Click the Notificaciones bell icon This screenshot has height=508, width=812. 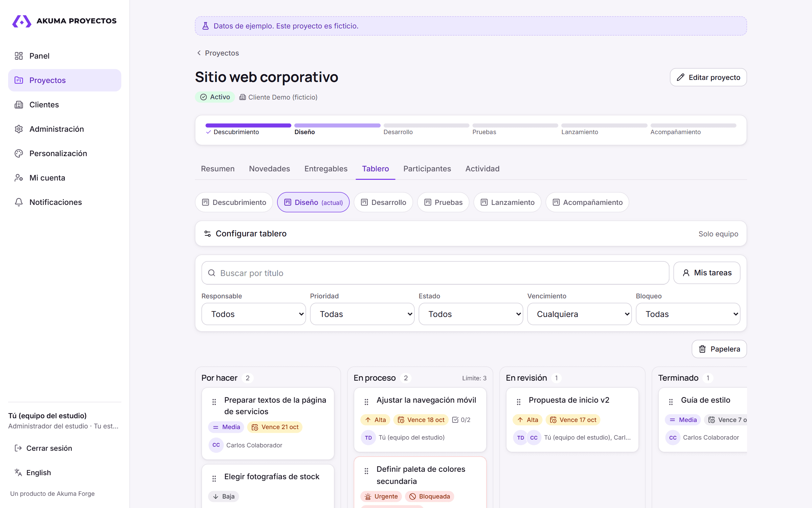(x=19, y=202)
